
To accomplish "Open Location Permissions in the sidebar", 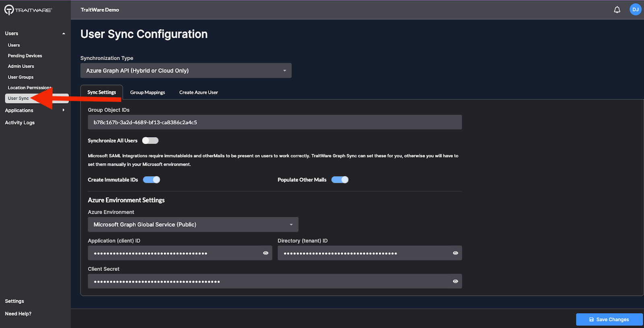I will 29,88.
